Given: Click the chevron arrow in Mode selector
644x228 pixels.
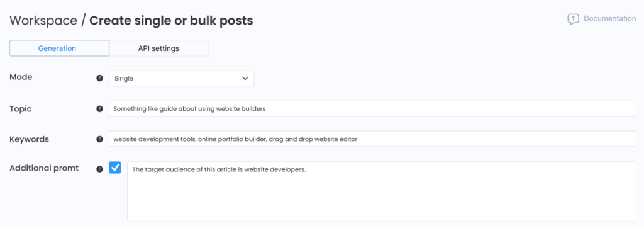Looking at the screenshot, I should pyautogui.click(x=245, y=78).
